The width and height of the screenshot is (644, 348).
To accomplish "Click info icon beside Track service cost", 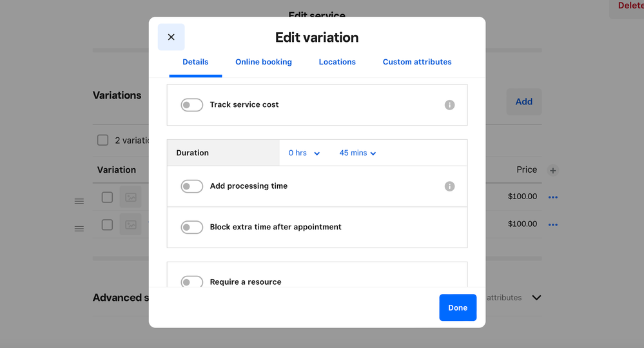I will pos(449,105).
